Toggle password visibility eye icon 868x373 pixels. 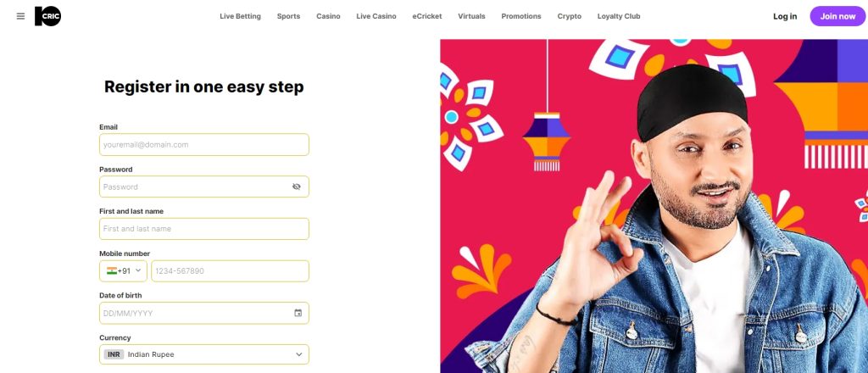click(x=296, y=186)
